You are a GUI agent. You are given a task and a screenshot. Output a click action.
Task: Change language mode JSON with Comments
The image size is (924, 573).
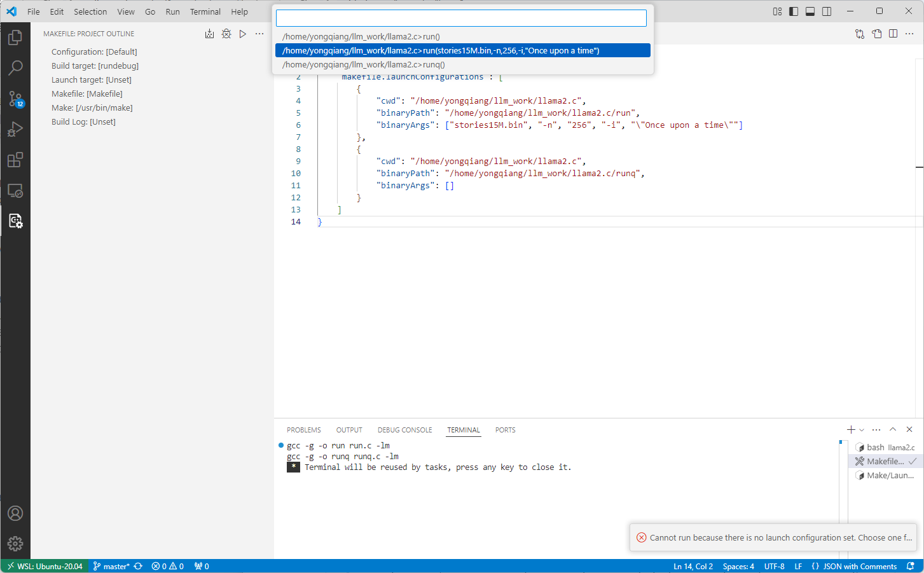click(x=854, y=566)
